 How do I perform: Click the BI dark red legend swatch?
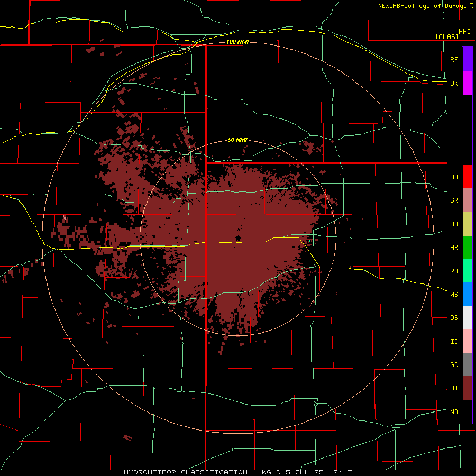click(467, 388)
